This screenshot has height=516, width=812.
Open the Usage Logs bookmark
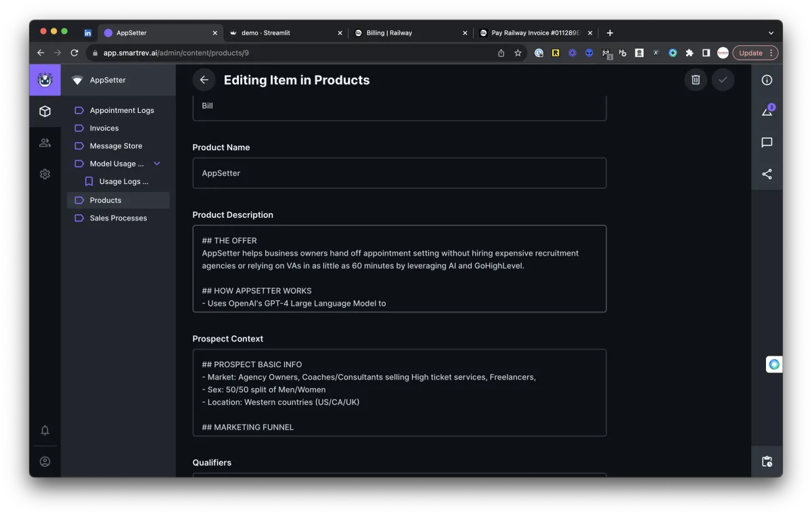pos(123,181)
